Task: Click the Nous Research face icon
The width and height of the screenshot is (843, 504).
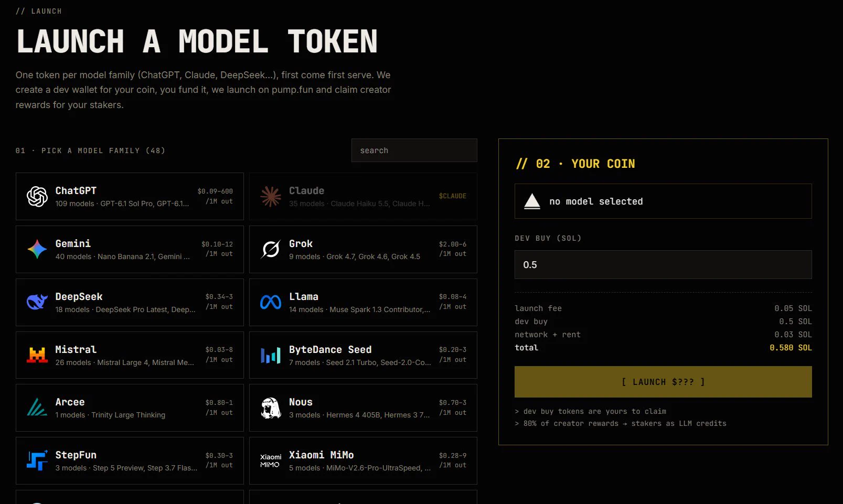Action: tap(271, 408)
